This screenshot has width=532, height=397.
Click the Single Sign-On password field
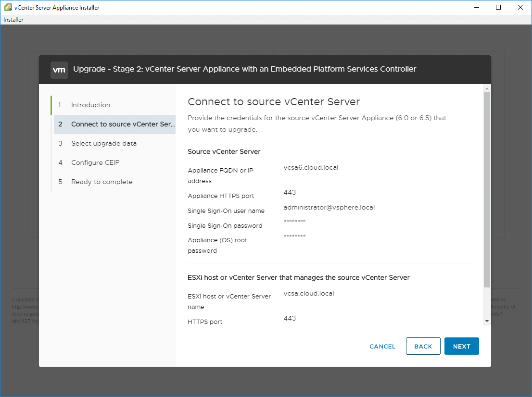(x=295, y=222)
